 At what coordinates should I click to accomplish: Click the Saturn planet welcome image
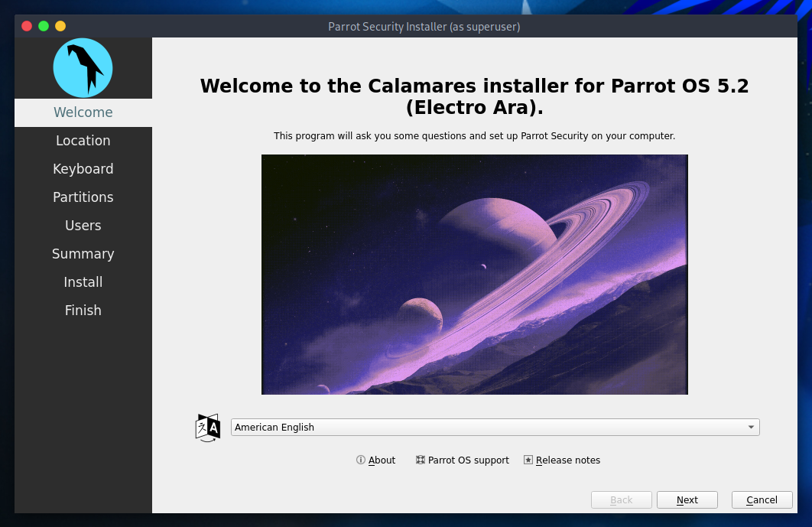474,275
